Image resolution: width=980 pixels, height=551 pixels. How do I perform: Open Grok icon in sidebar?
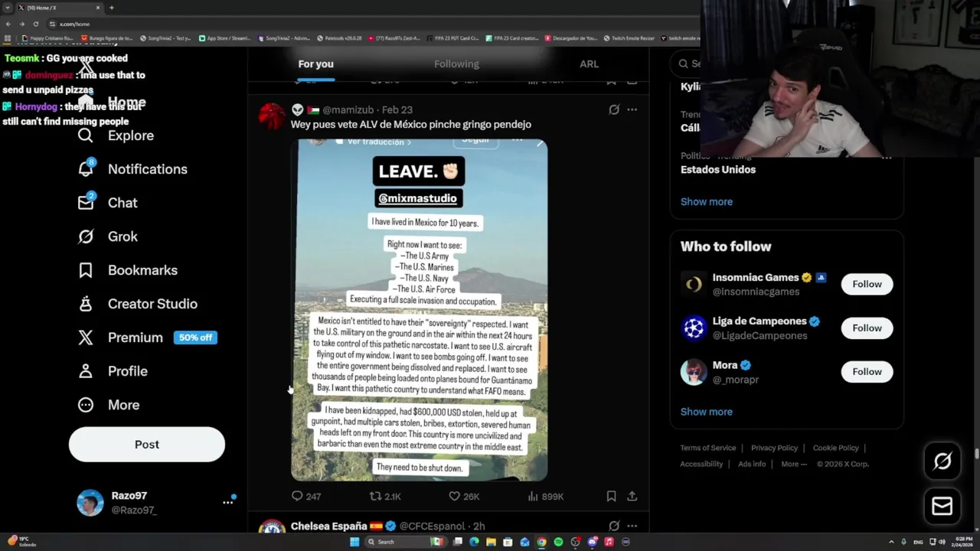(86, 236)
